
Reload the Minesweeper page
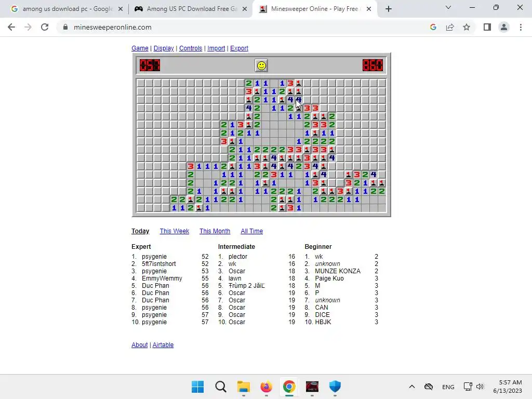tap(45, 27)
